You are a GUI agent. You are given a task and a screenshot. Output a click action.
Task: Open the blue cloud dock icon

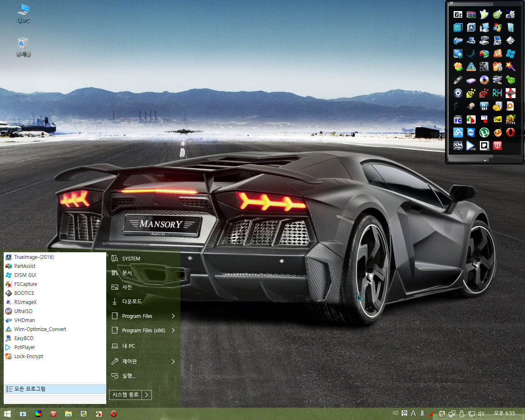(x=458, y=132)
